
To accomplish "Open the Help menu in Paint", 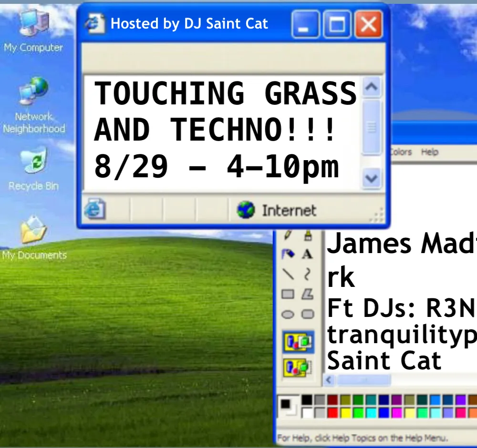I will click(x=430, y=152).
